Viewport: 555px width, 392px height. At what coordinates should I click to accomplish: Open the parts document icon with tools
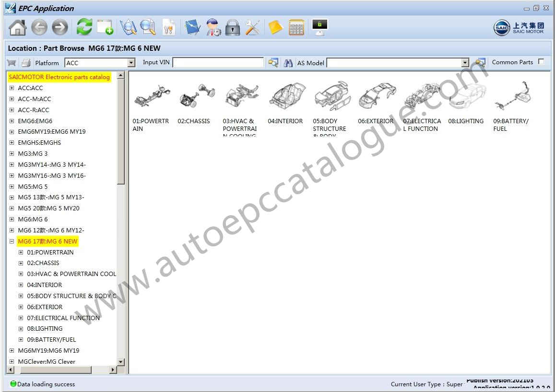tap(169, 27)
